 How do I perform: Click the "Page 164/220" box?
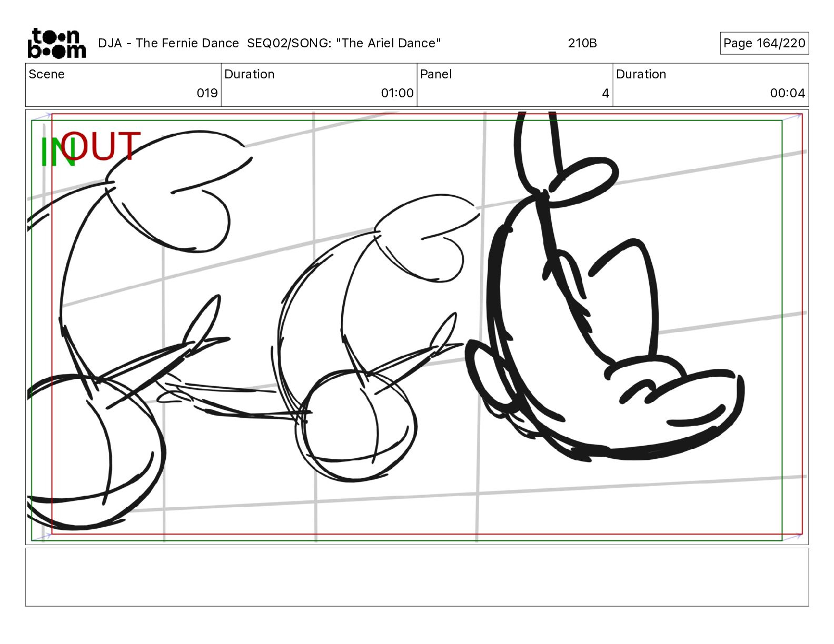[x=764, y=43]
